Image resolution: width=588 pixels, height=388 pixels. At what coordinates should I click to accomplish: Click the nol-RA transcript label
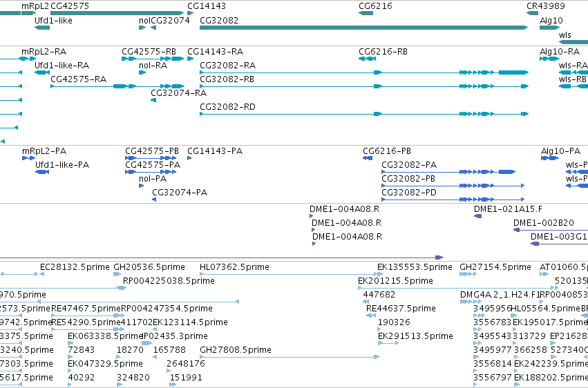pyautogui.click(x=153, y=66)
